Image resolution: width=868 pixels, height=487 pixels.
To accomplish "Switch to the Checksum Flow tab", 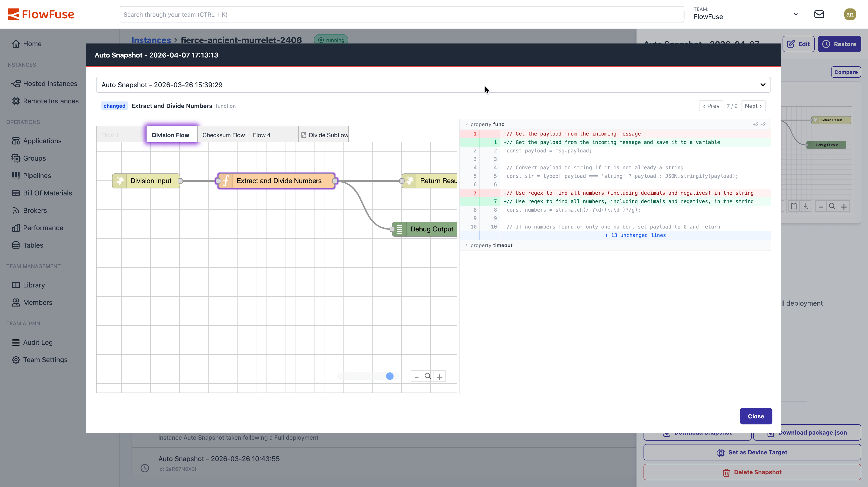I will (x=224, y=135).
